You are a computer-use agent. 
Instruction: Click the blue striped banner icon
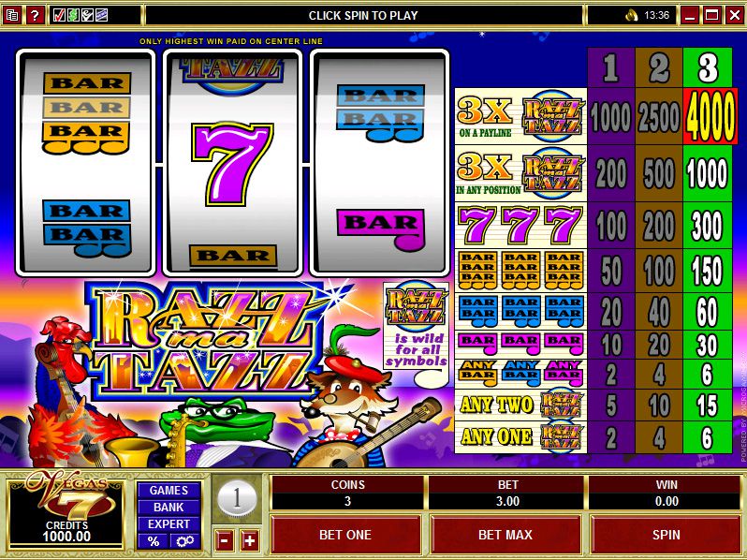101,15
